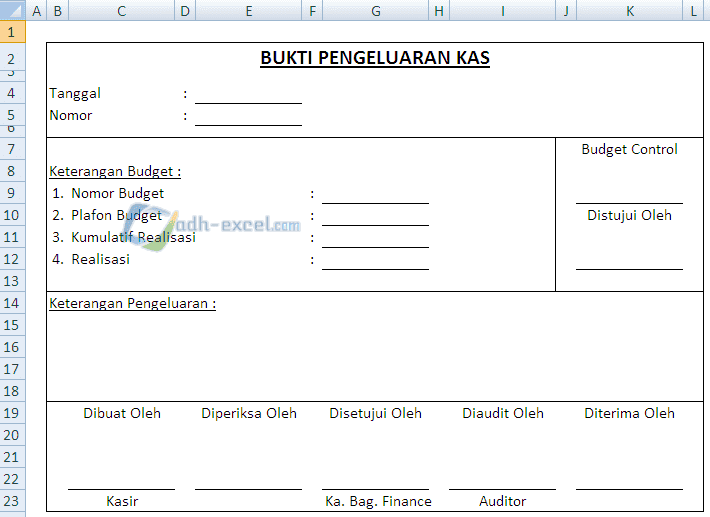
Task: Select column B header
Action: [58, 10]
